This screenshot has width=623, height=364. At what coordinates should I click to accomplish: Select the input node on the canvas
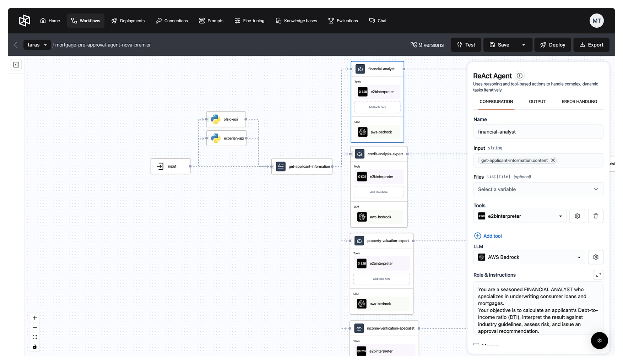click(x=170, y=166)
